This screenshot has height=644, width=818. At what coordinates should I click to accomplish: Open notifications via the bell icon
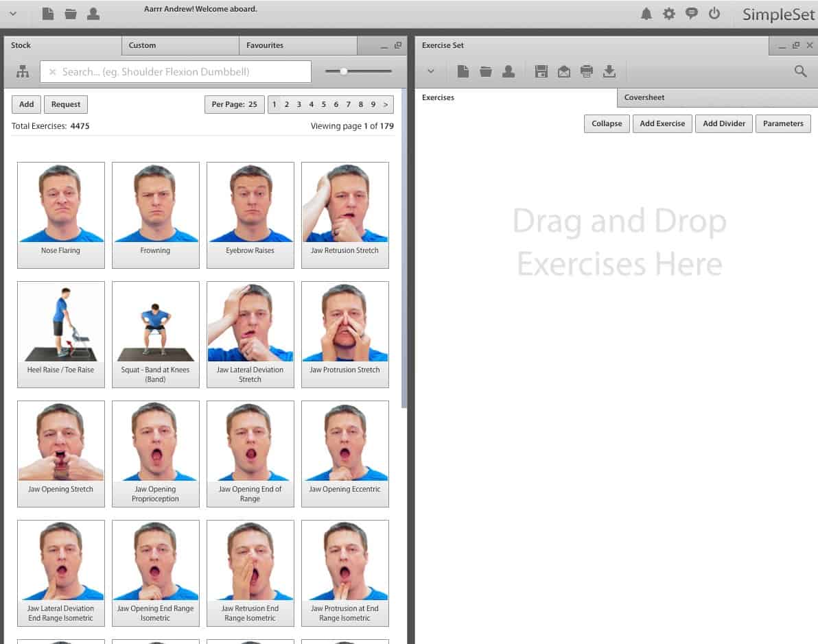pyautogui.click(x=646, y=13)
